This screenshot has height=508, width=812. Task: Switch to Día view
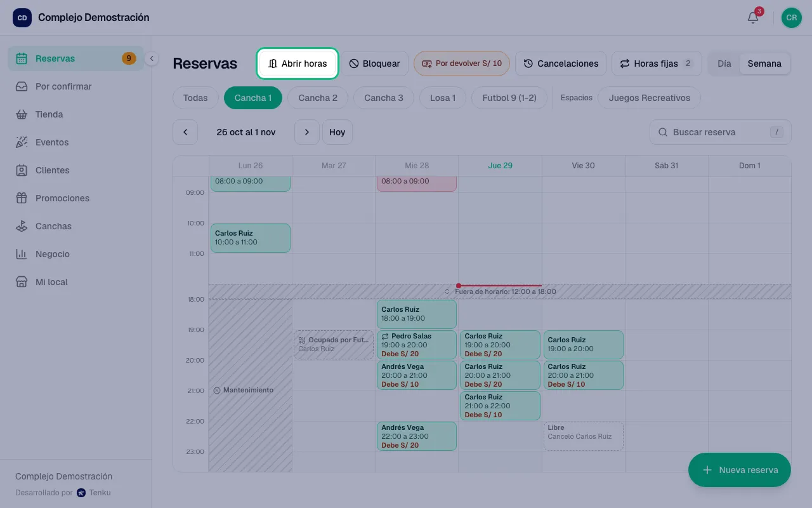(724, 63)
